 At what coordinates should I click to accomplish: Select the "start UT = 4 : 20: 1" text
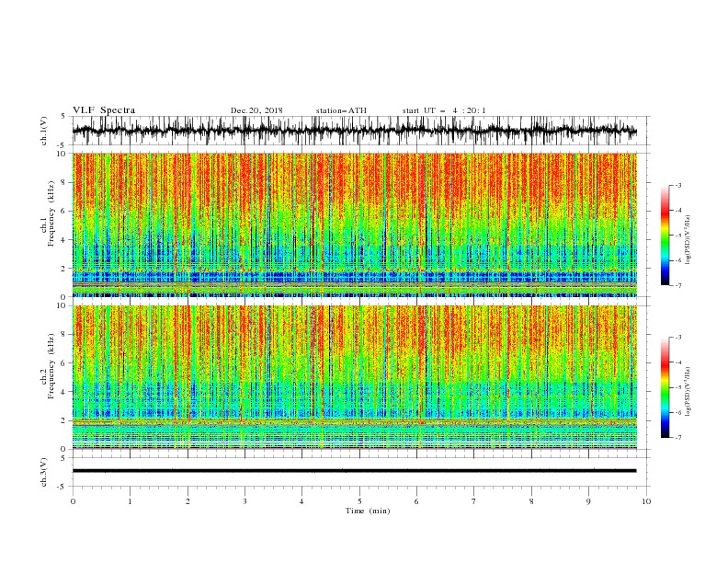[x=444, y=110]
